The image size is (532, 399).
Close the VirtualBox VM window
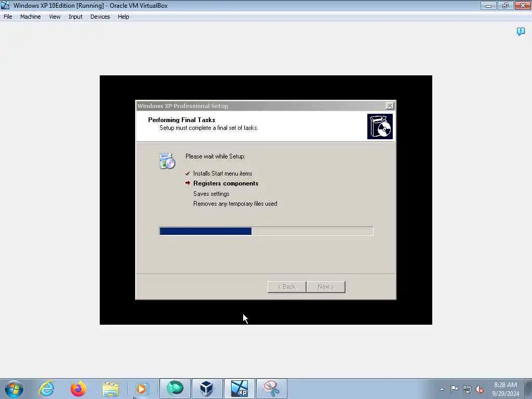(x=523, y=5)
